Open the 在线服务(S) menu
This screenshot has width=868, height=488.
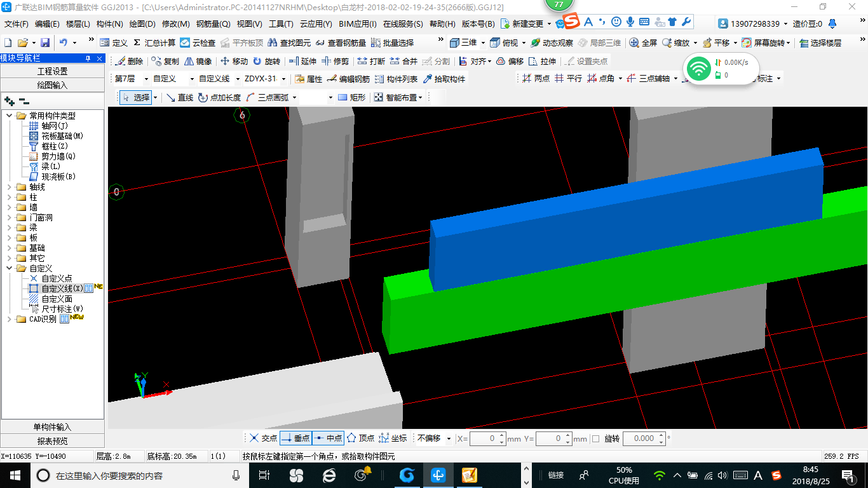(x=403, y=24)
